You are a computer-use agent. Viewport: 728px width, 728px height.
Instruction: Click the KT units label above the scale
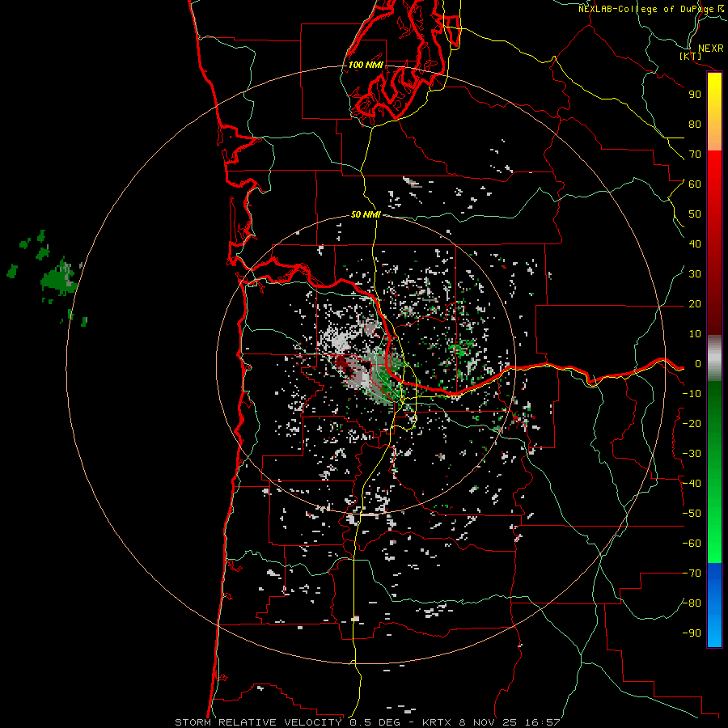tap(691, 56)
